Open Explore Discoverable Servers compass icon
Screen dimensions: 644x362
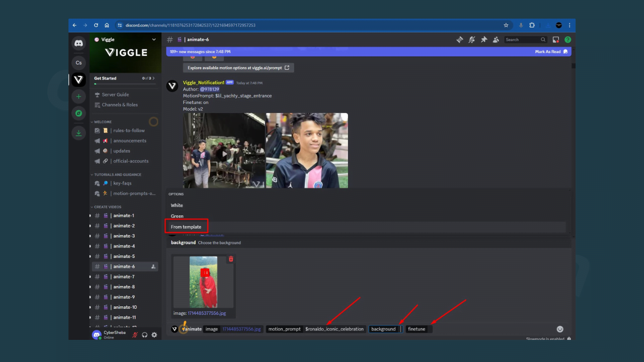(x=78, y=114)
